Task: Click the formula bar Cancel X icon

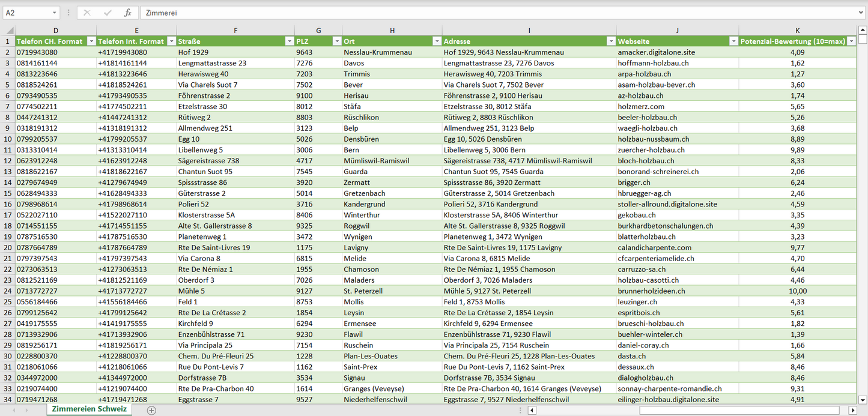Action: 87,13
